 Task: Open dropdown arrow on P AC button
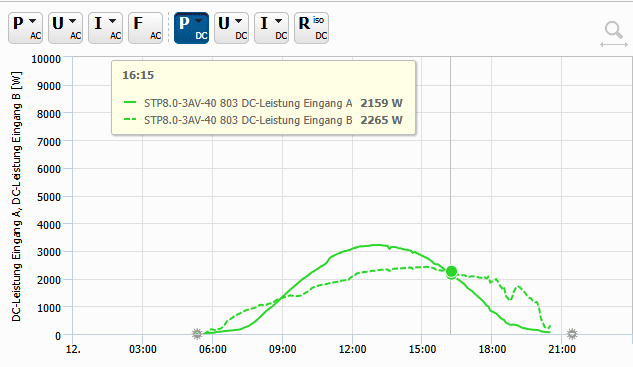click(x=33, y=21)
